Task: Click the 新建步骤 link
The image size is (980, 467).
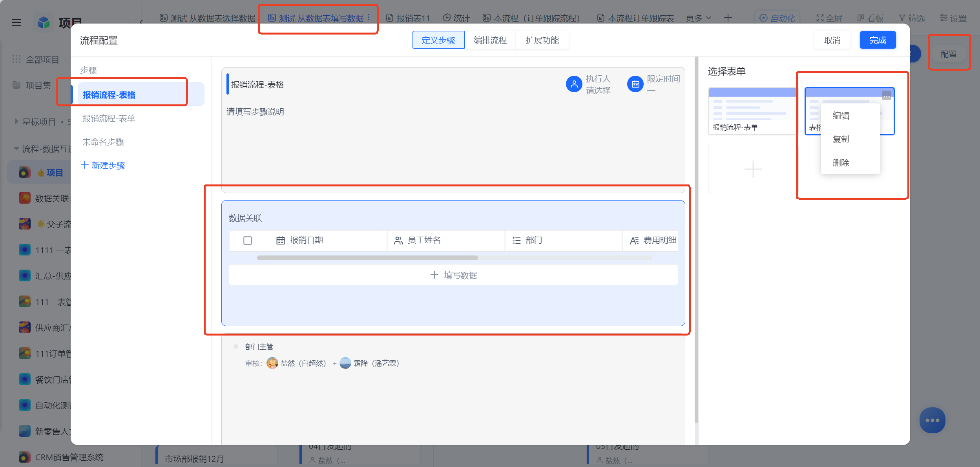Action: tap(108, 165)
